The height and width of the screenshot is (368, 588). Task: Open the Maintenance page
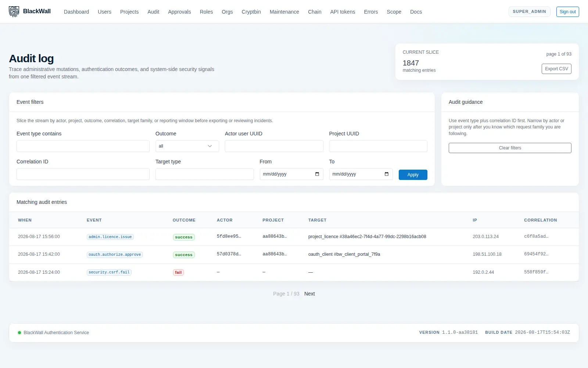284,12
